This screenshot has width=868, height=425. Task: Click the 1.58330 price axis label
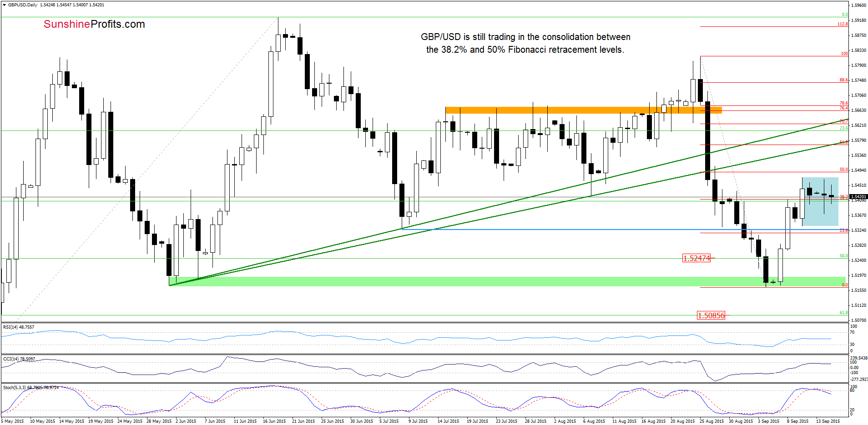pyautogui.click(x=858, y=50)
